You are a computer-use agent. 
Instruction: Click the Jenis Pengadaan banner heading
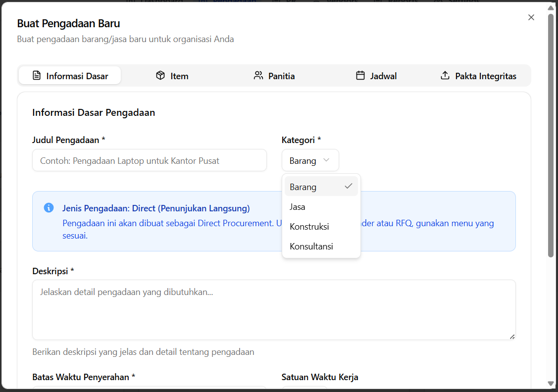[156, 208]
